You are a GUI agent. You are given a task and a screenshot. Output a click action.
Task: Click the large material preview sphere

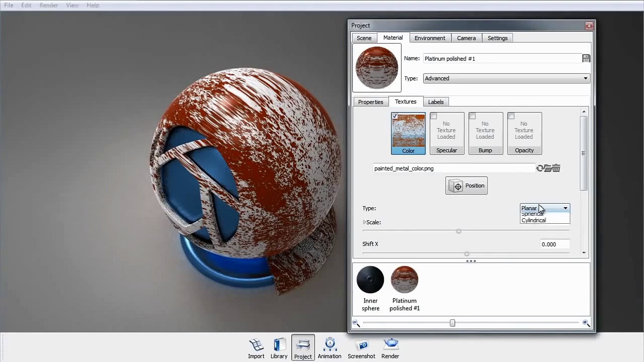pos(377,68)
